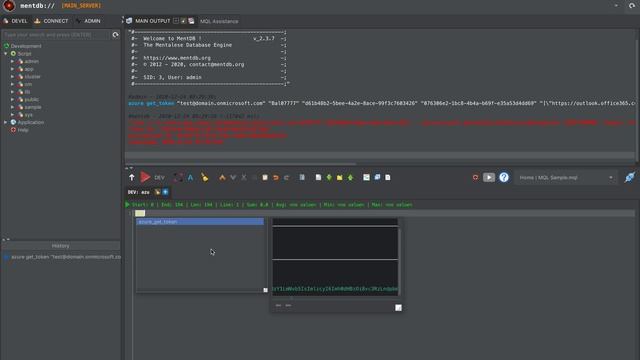
Task: Click the History panel header
Action: coord(60,246)
